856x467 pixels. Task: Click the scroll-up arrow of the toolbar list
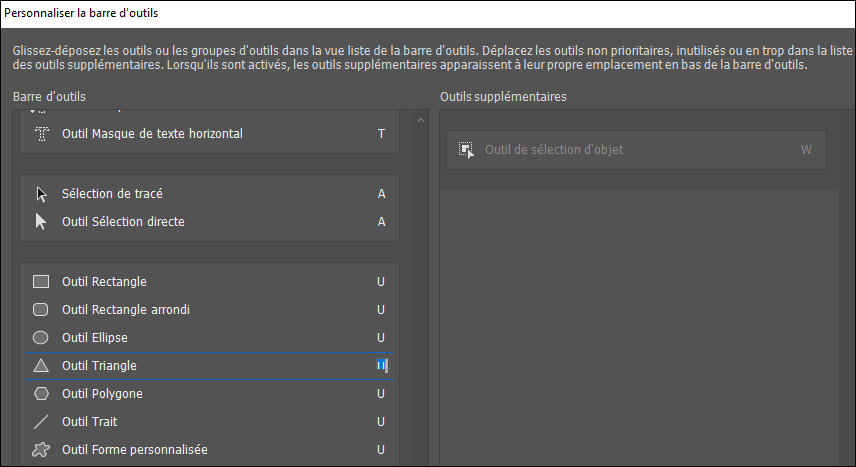[420, 121]
